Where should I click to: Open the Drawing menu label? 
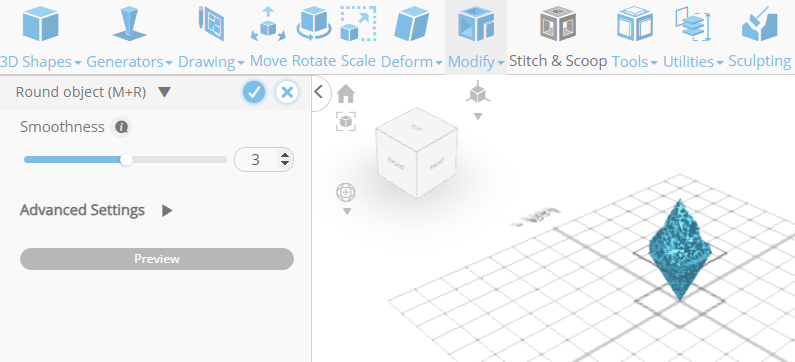(211, 62)
